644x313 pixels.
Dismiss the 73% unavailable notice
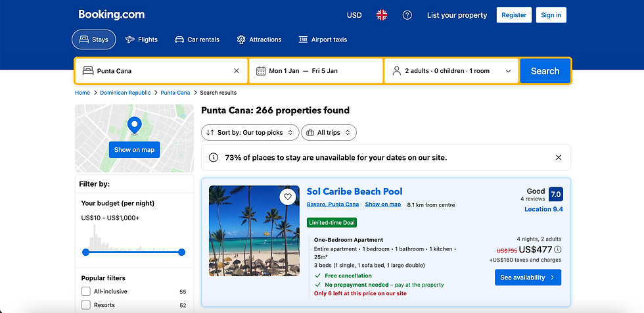point(558,157)
